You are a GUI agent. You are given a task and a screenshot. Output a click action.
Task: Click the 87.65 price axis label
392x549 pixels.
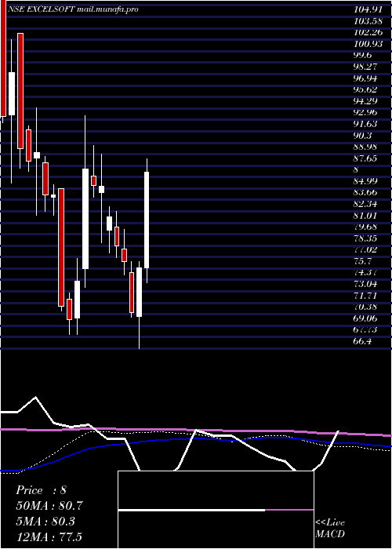(365, 158)
